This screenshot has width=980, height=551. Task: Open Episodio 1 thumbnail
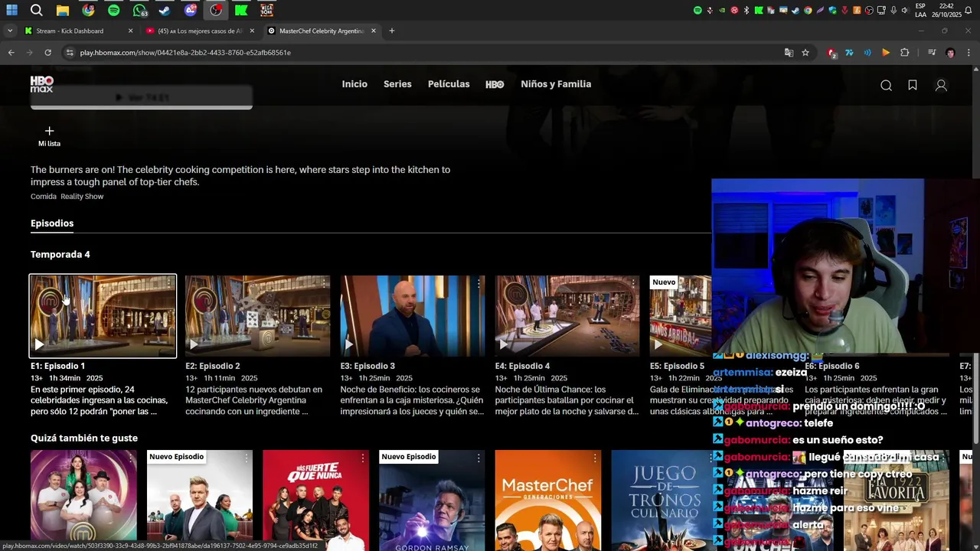pos(103,316)
